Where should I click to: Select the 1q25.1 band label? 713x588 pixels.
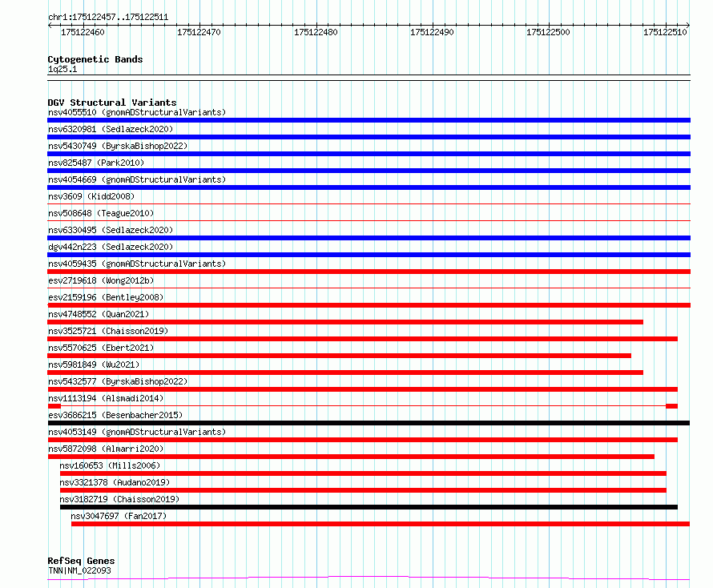(62, 69)
